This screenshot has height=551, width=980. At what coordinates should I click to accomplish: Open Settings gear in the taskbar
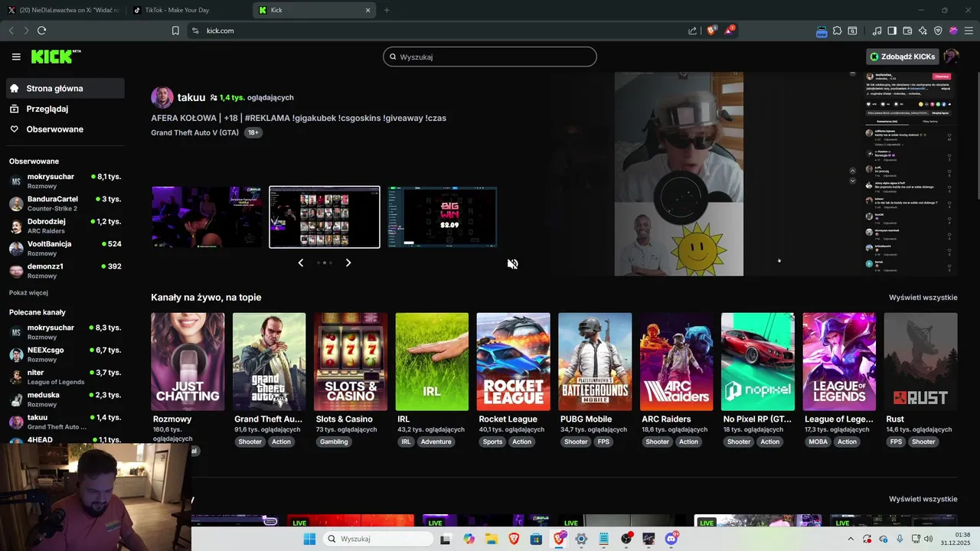click(581, 539)
